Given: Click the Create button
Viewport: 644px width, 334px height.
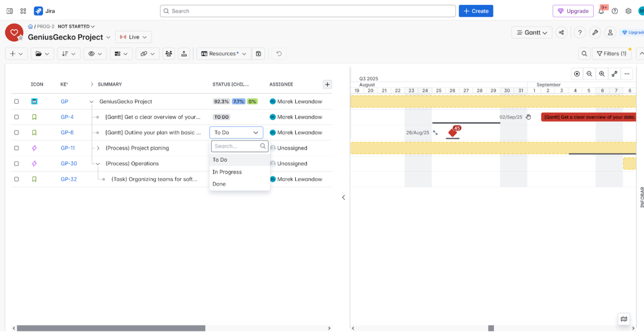Looking at the screenshot, I should [476, 11].
